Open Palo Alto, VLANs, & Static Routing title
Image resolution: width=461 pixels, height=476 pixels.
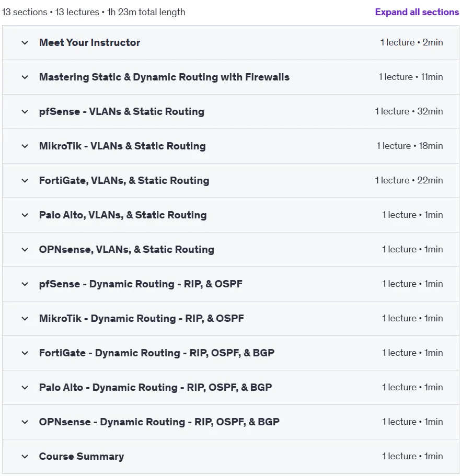point(123,215)
